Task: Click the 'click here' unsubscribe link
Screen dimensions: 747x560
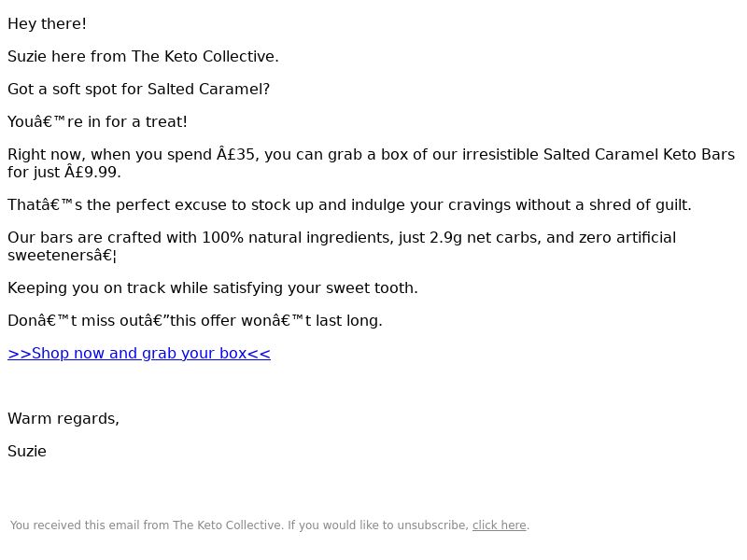Action: pos(499,525)
